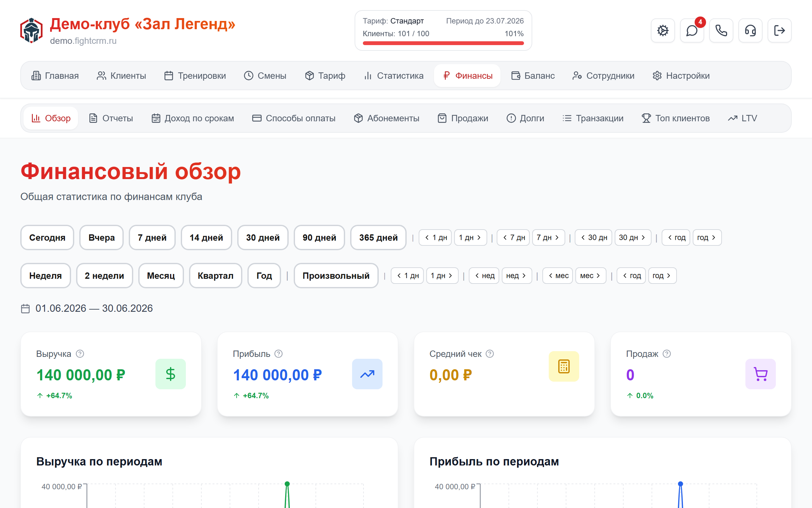Click the phone call icon
The width and height of the screenshot is (812, 508).
click(721, 30)
